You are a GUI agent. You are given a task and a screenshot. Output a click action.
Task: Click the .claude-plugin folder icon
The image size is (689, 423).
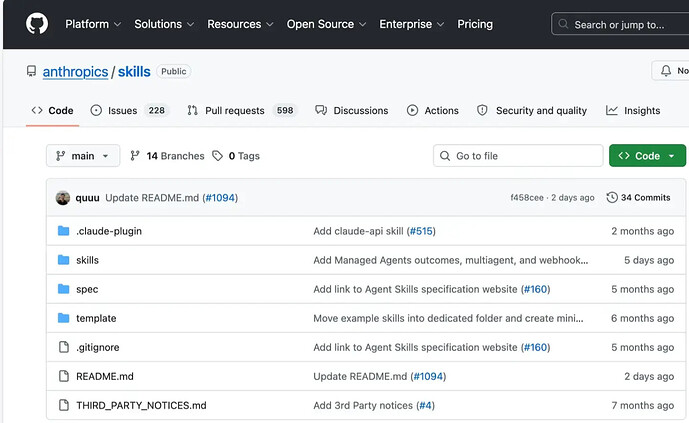[64, 231]
